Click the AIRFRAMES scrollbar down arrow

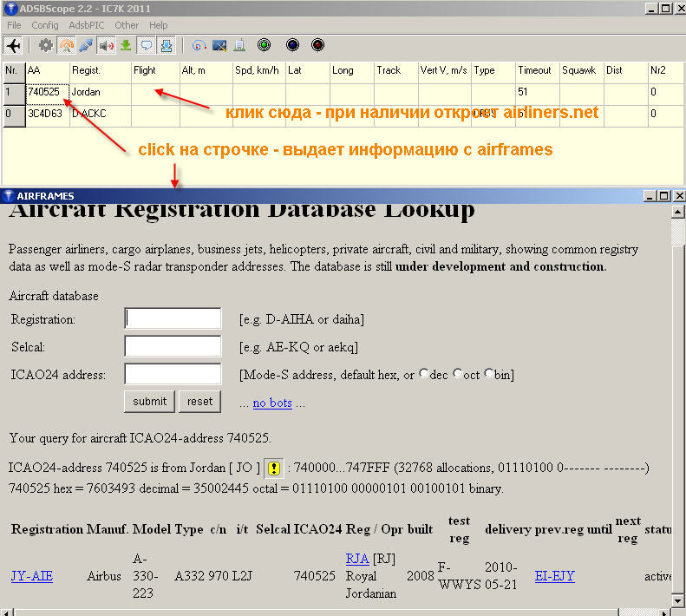coord(677,600)
